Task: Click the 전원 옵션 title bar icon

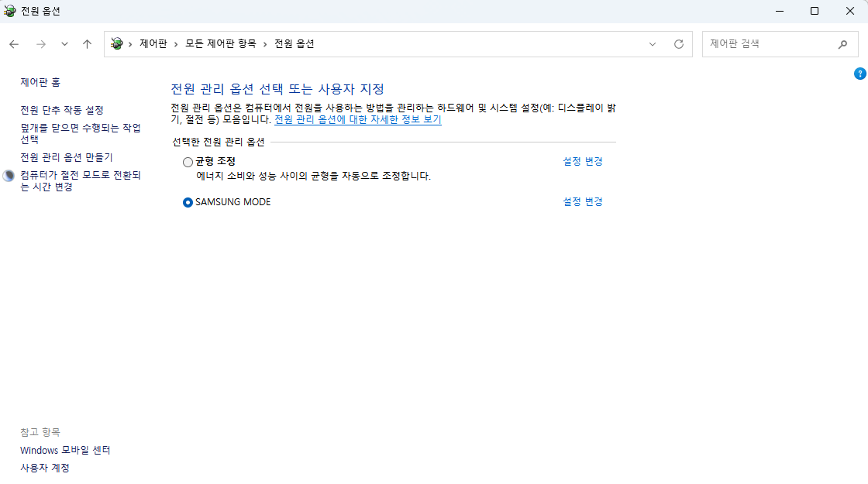Action: [9, 11]
